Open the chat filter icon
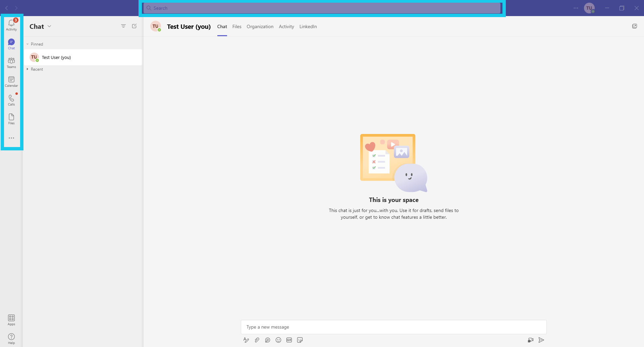644x347 pixels. pos(123,26)
